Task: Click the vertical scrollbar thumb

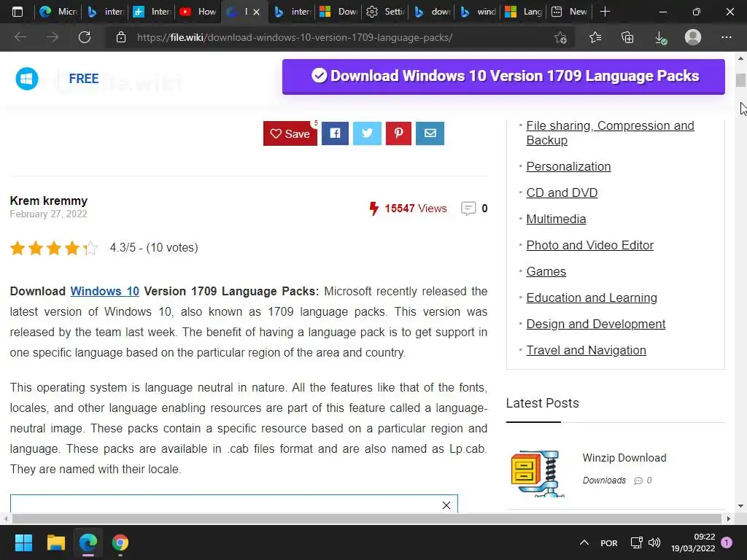Action: tap(740, 80)
